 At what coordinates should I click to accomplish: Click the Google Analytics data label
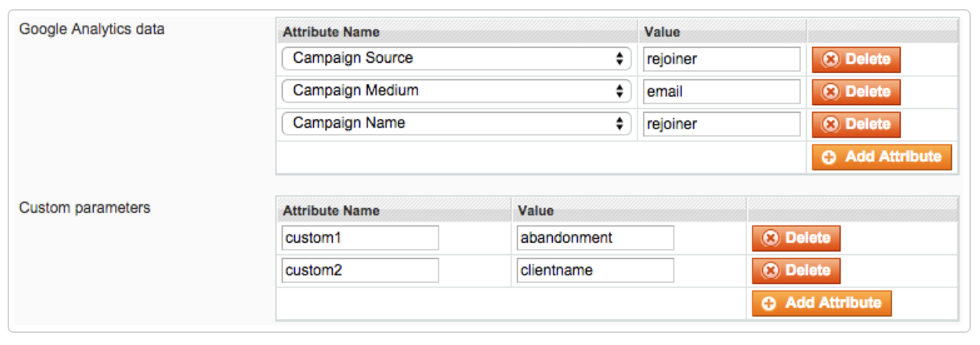tap(91, 29)
